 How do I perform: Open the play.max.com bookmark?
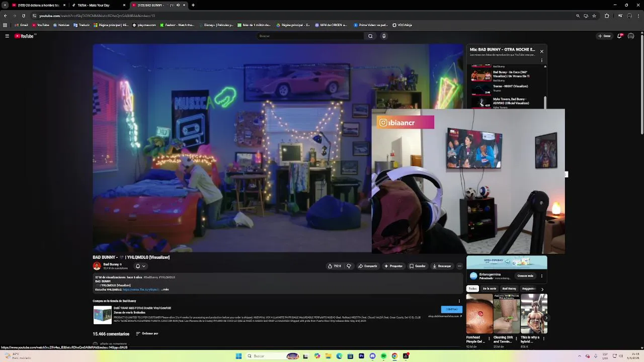(144, 25)
